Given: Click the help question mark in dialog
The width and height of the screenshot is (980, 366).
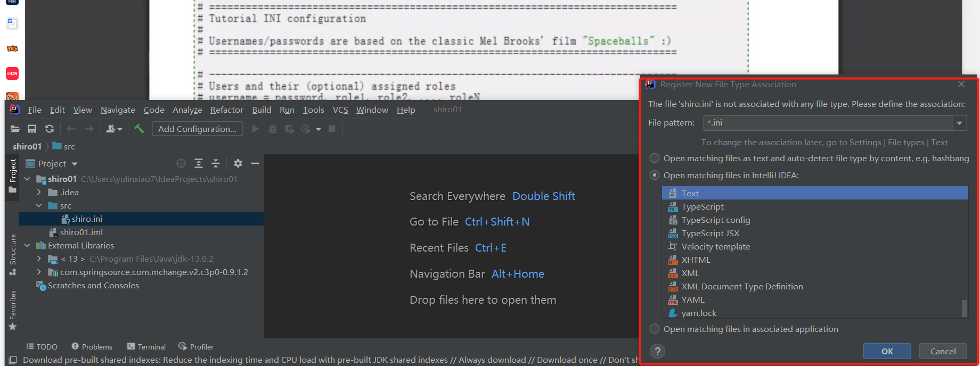Looking at the screenshot, I should tap(658, 351).
